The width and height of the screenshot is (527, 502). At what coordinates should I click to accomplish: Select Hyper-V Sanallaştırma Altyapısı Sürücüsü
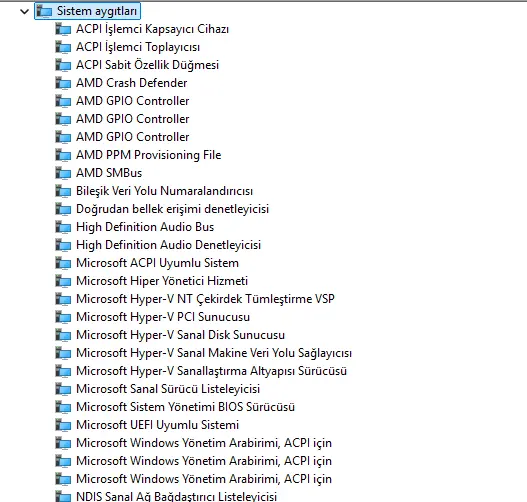pos(211,371)
